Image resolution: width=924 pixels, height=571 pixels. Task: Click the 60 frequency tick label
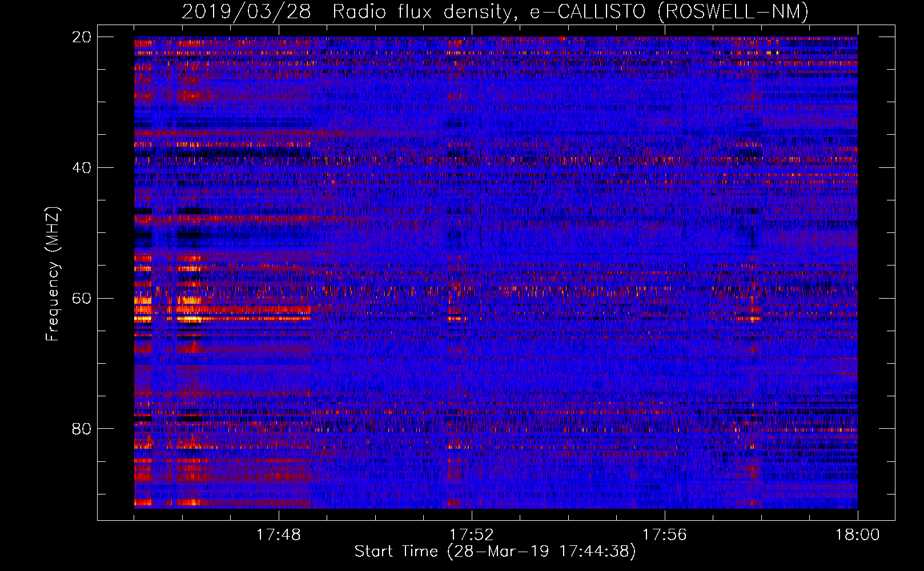82,299
